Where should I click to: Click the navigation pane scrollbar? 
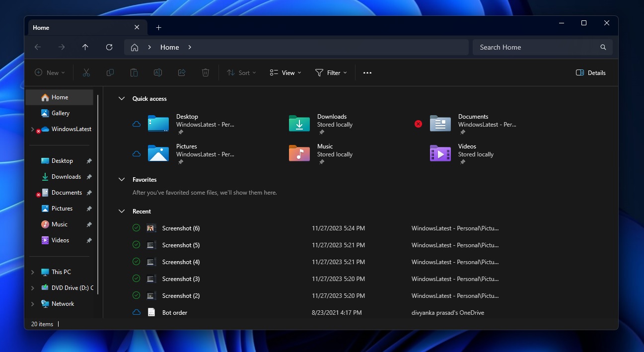click(98, 194)
